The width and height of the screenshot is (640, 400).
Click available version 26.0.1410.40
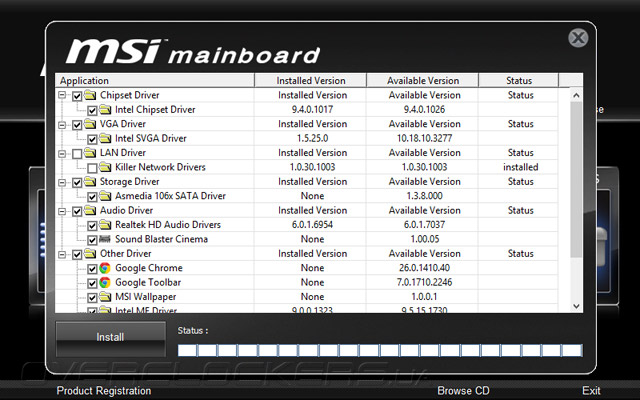click(424, 268)
